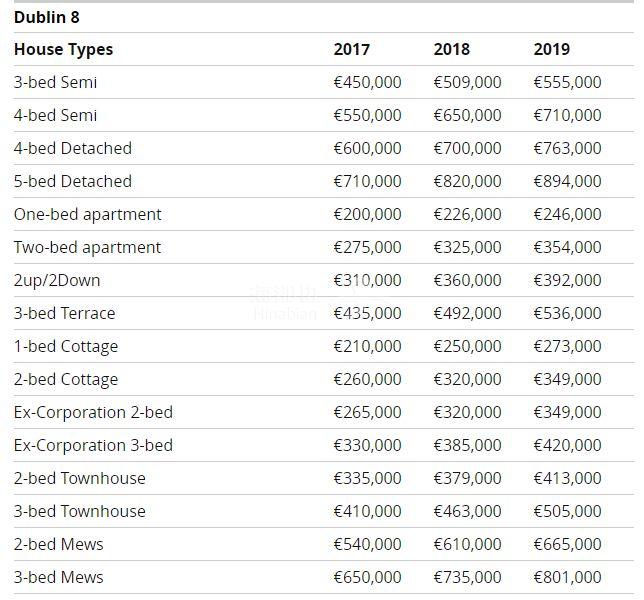This screenshot has width=644, height=600.
Task: Click the 5-bed Detached 2018 price €820,000
Action: click(467, 181)
